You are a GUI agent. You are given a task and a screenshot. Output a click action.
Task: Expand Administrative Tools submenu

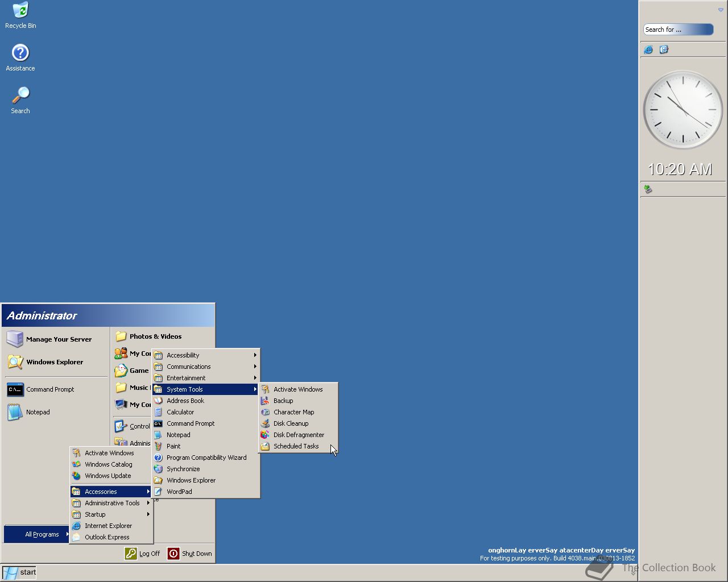tap(111, 503)
